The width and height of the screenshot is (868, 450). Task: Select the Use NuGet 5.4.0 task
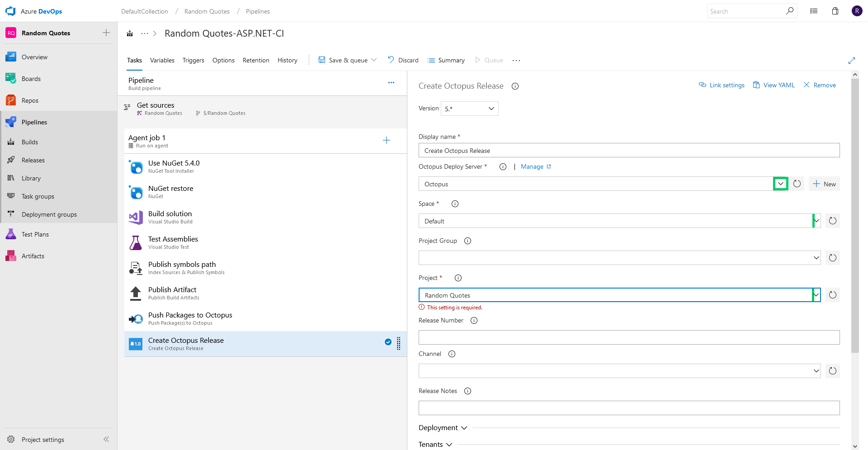click(265, 166)
